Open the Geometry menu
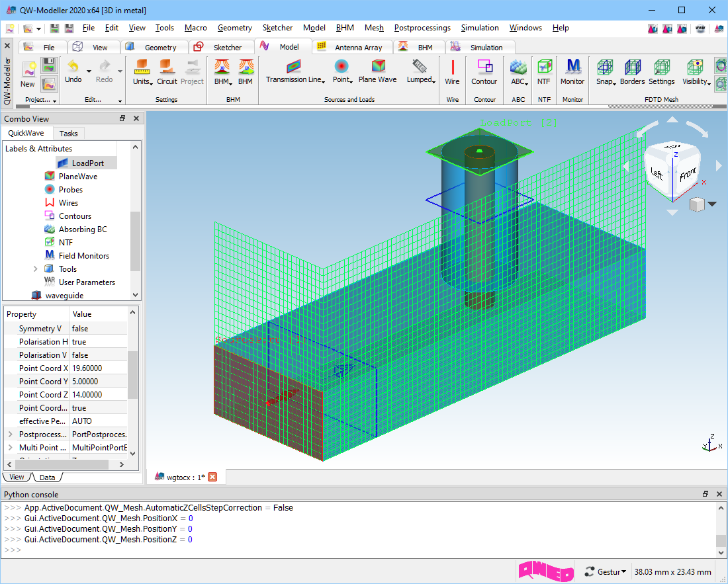This screenshot has width=728, height=584. click(234, 28)
